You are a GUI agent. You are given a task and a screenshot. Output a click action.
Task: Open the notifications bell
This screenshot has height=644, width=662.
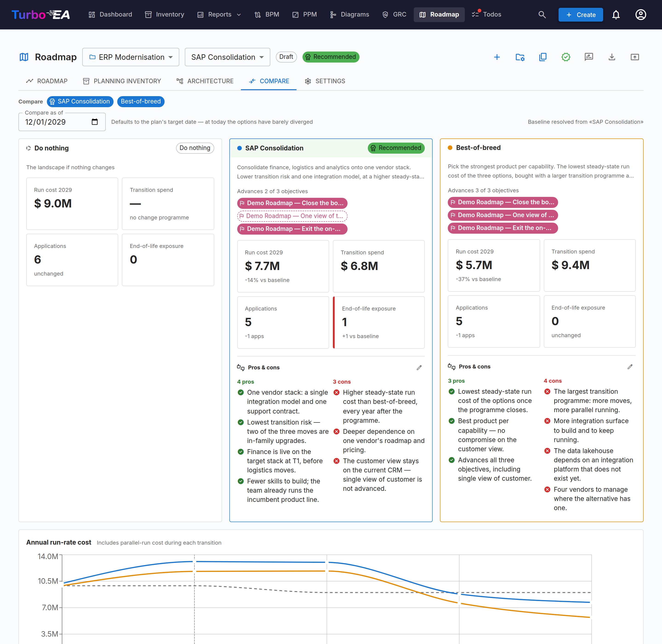coord(616,14)
